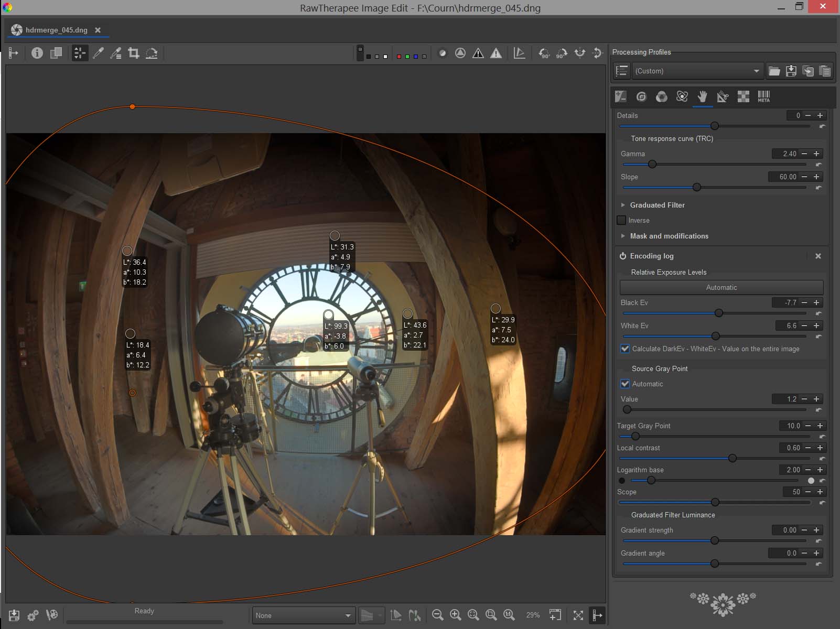Save the current image icon in bottom bar
Viewport: 840px width, 629px height.
point(14,615)
